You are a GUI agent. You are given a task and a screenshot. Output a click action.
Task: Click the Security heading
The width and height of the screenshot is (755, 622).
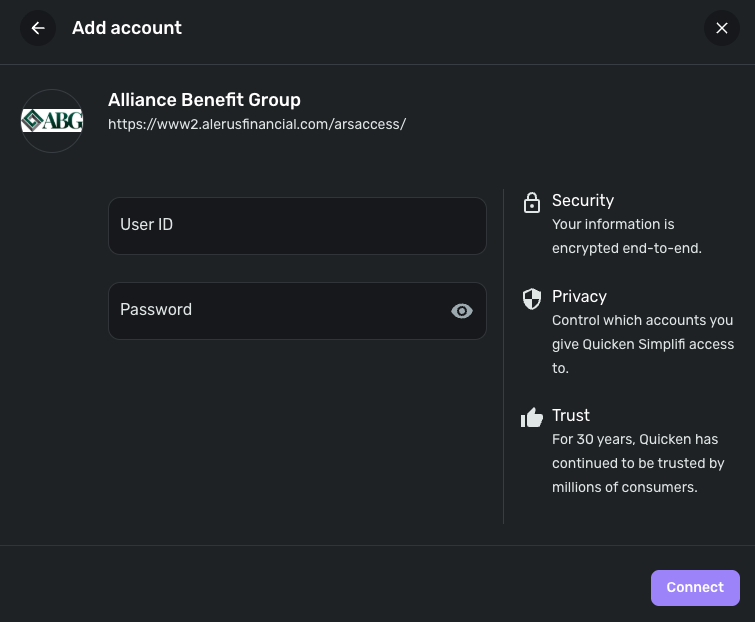coord(583,200)
